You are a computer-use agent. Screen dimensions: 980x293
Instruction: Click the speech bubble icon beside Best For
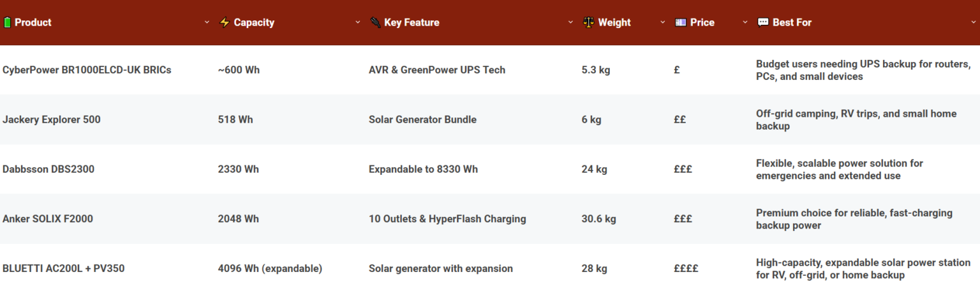click(763, 22)
